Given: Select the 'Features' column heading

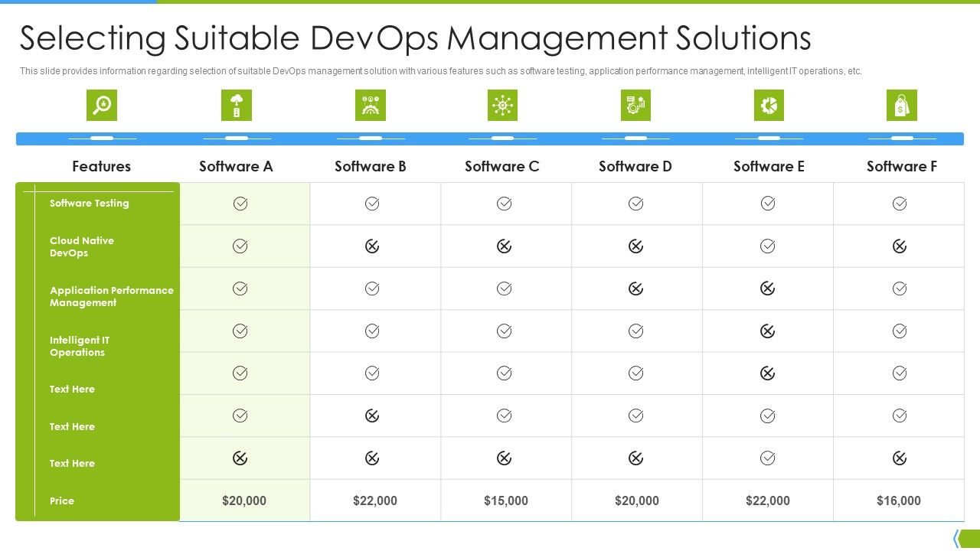Looking at the screenshot, I should click(x=101, y=166).
